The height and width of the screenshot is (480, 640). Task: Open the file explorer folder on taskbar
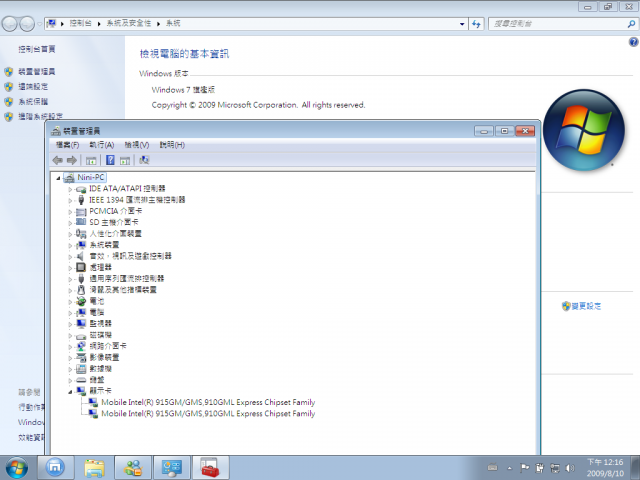pyautogui.click(x=94, y=468)
